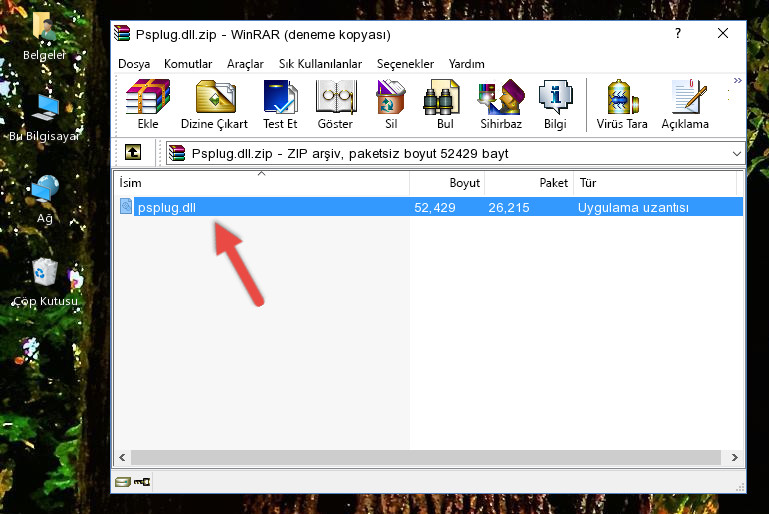Click the question mark help button
769x514 pixels.
click(x=677, y=33)
